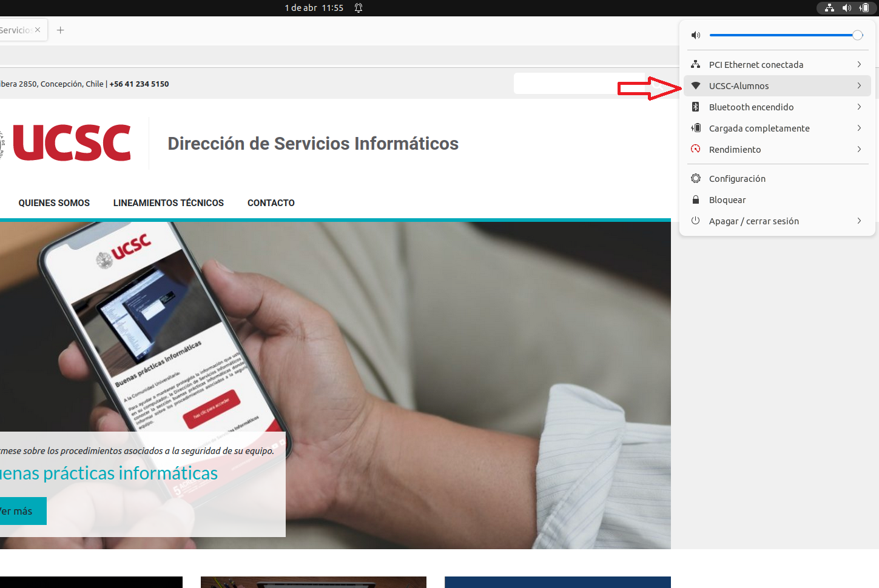The height and width of the screenshot is (588, 879).
Task: Click the PCI Ethernet network icon
Action: click(696, 64)
